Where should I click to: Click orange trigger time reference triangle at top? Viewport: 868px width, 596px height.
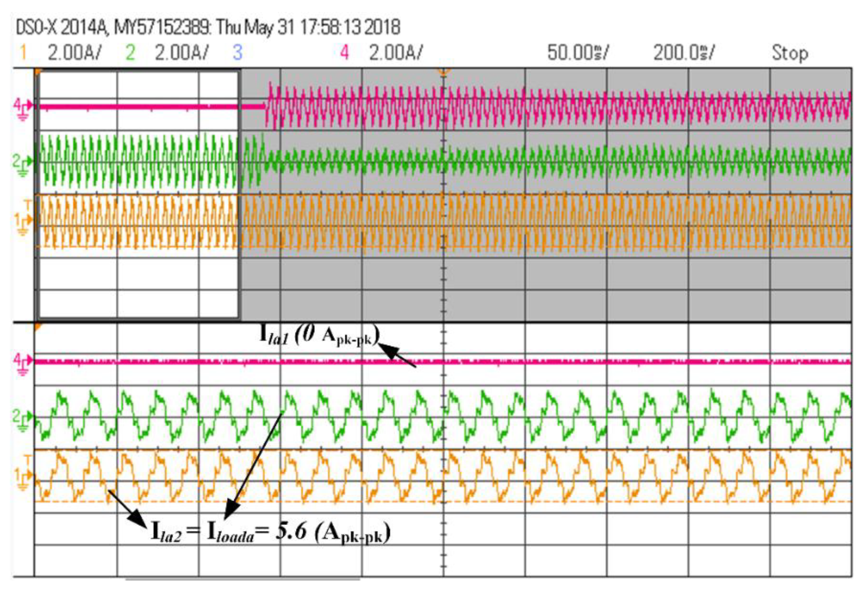click(x=443, y=72)
